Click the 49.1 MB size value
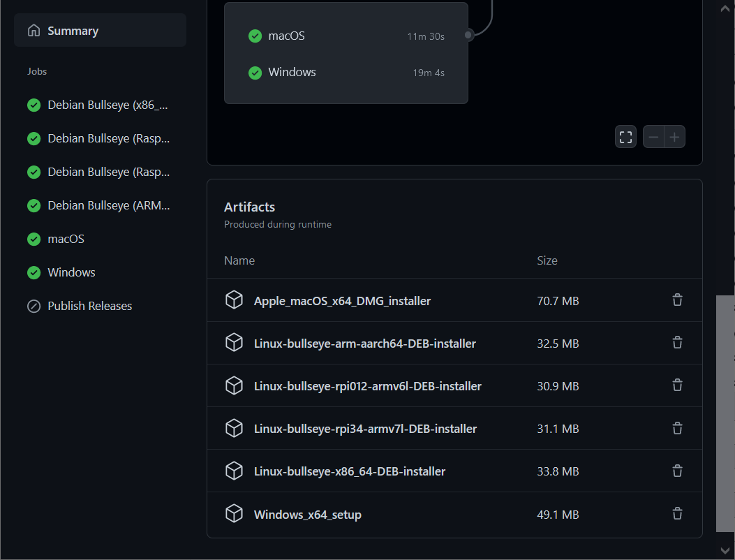The image size is (735, 560). pyautogui.click(x=558, y=515)
